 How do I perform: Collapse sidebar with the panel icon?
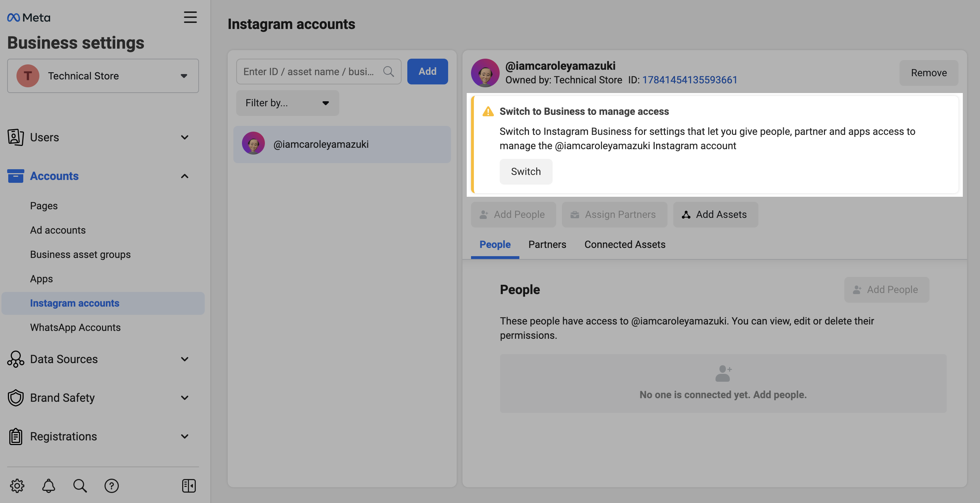[x=189, y=485]
